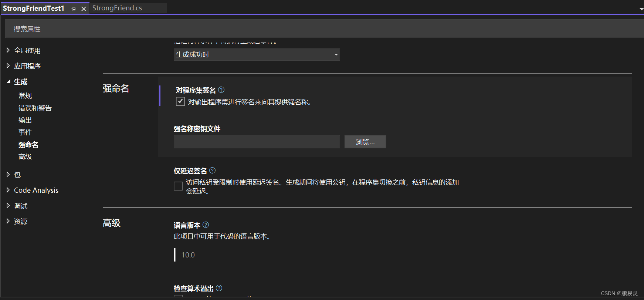This screenshot has height=300, width=644.
Task: Click the 强命名 section heading
Action: point(116,89)
